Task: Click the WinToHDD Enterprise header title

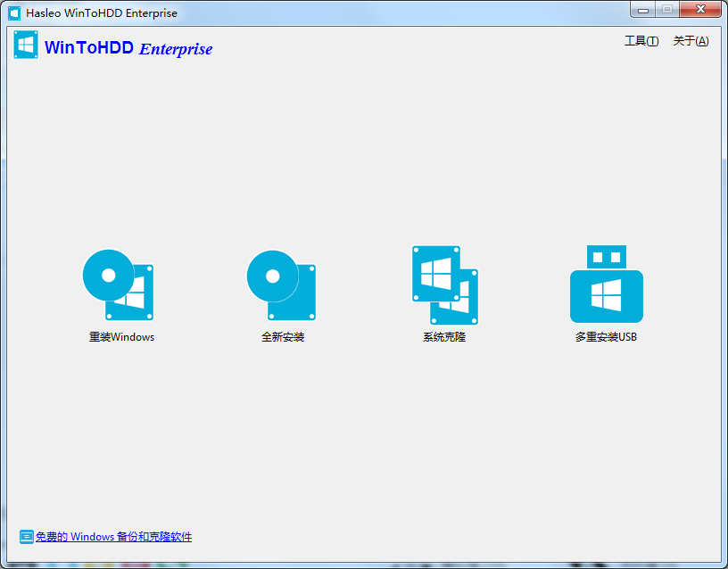Action: coord(128,48)
